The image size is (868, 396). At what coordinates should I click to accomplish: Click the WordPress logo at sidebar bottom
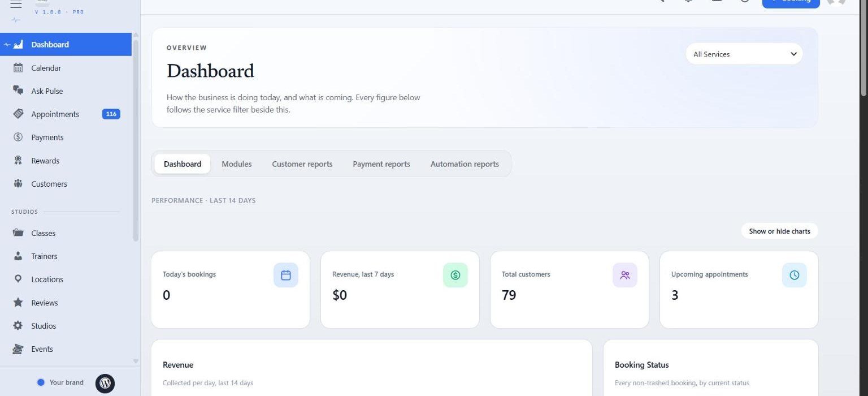[105, 383]
